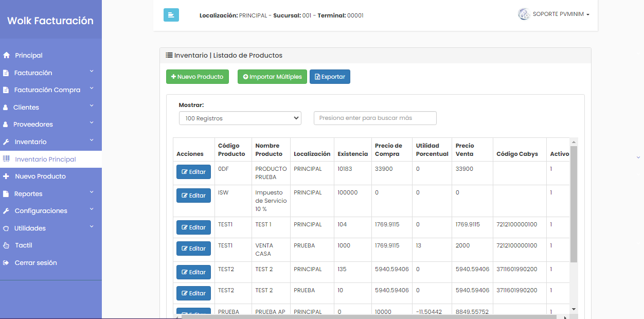Viewport: 644px width, 319px height.
Task: Click the table's vertical scrollbar thumb
Action: (x=574, y=204)
